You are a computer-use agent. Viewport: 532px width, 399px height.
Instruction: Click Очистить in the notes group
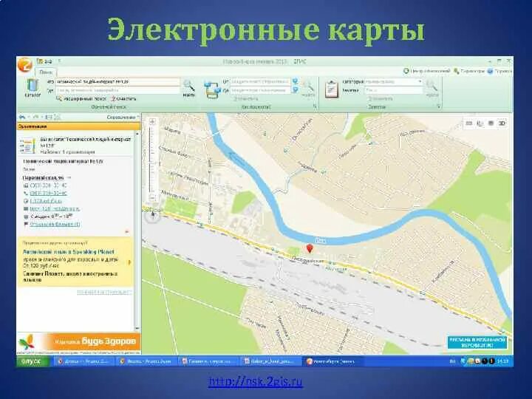click(381, 99)
